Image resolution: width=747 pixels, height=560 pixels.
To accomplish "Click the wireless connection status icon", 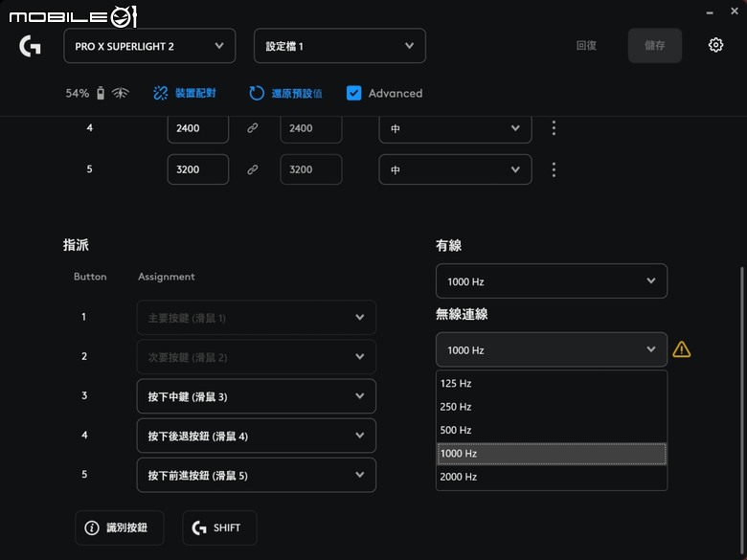I will tap(120, 93).
